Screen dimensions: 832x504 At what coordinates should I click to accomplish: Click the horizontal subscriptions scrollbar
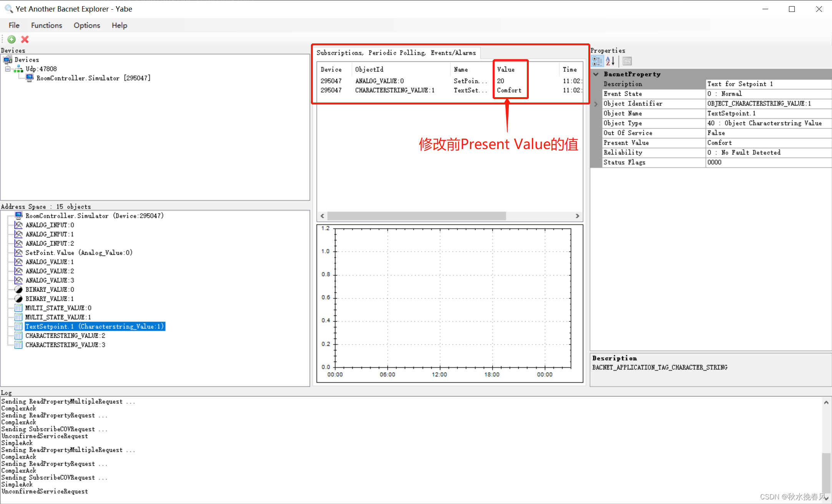[417, 216]
